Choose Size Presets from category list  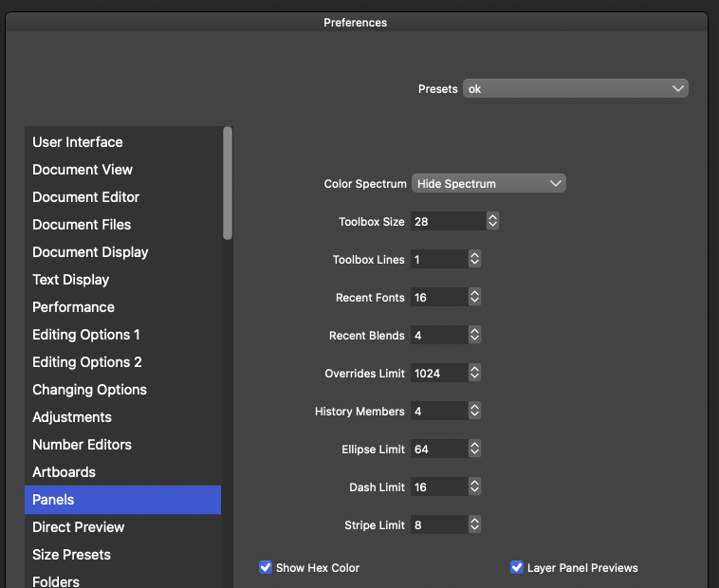pos(72,555)
